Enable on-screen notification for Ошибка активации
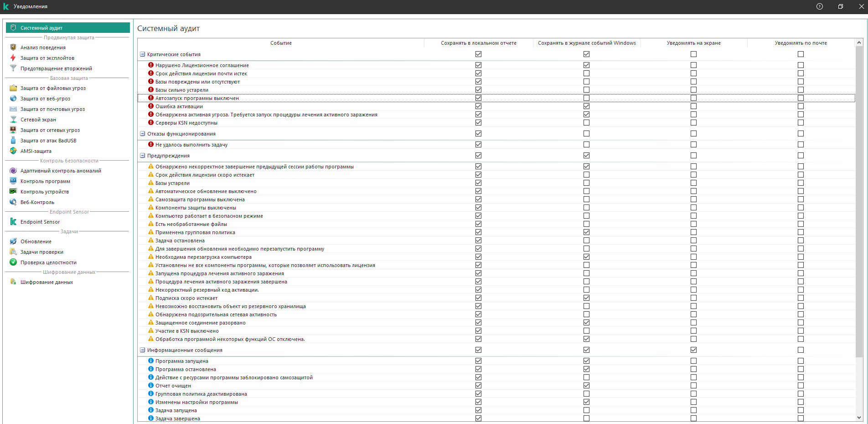The image size is (868, 424). tap(693, 106)
